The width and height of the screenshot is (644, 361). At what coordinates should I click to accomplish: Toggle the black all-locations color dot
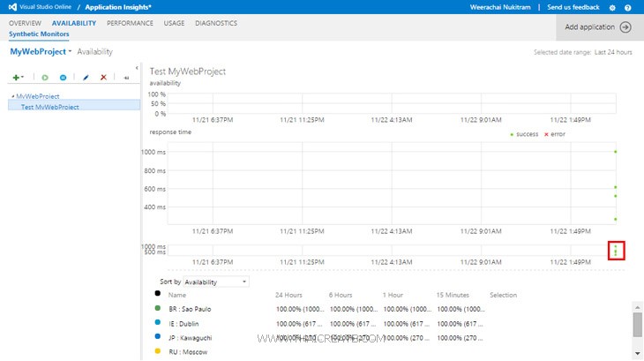pos(157,293)
